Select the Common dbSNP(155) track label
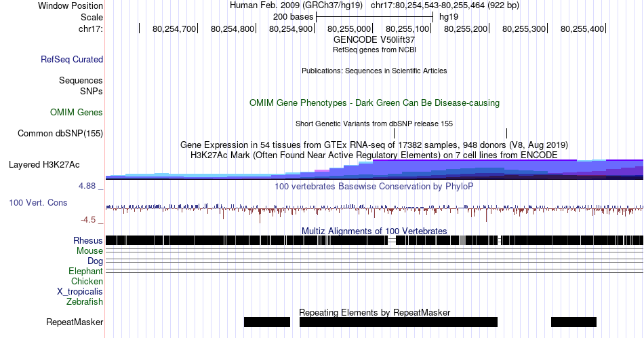The width and height of the screenshot is (644, 338). 60,133
